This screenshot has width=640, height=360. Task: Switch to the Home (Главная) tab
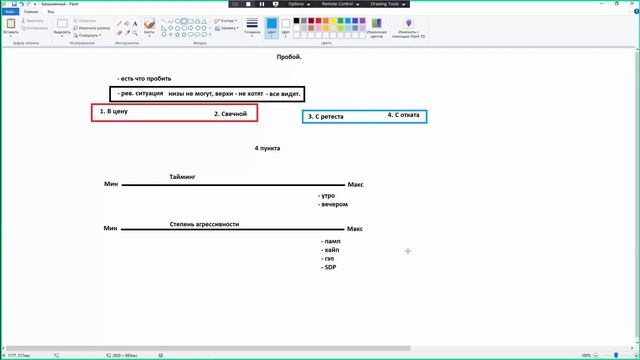pyautogui.click(x=31, y=12)
